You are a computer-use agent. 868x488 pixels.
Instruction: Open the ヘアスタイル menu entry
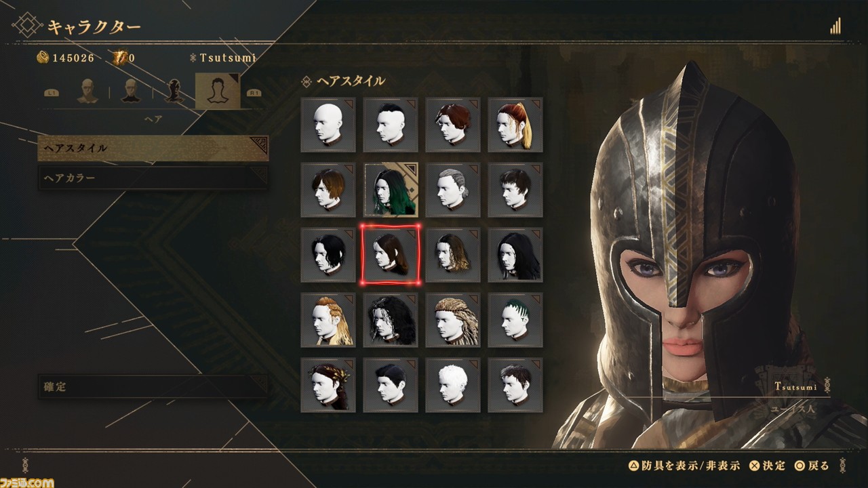153,148
